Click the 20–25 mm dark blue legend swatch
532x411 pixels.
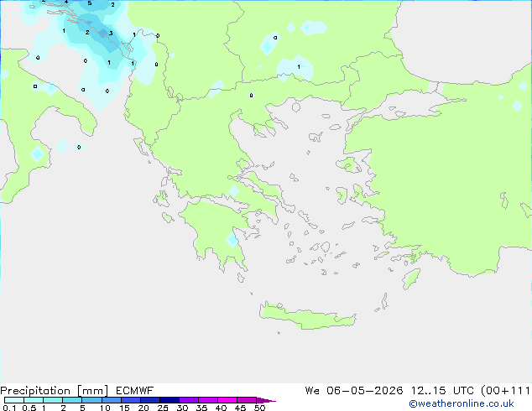point(149,400)
